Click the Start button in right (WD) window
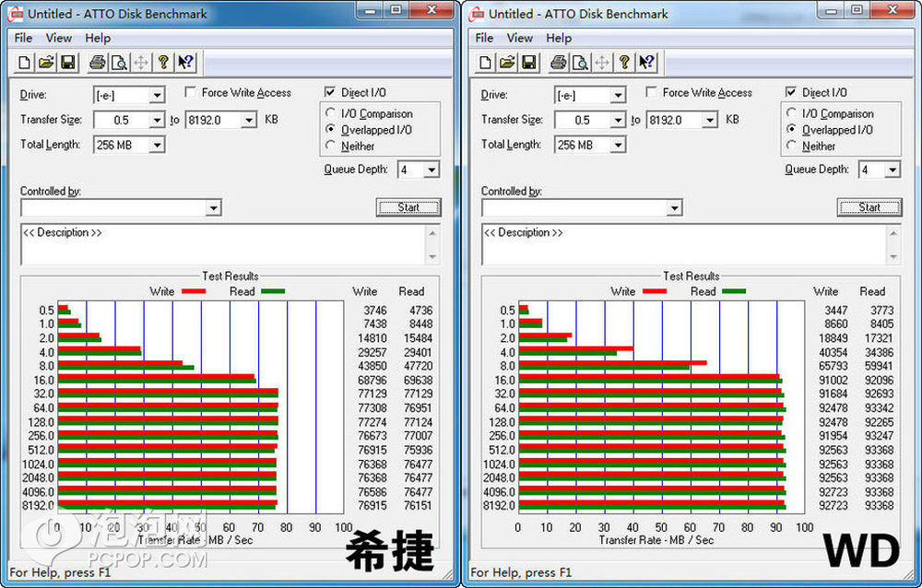922x588 pixels. 869,207
